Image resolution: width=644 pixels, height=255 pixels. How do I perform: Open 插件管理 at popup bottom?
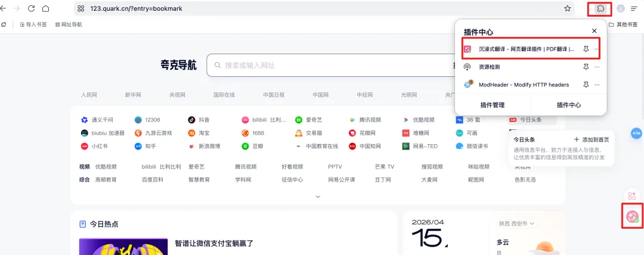(x=493, y=105)
